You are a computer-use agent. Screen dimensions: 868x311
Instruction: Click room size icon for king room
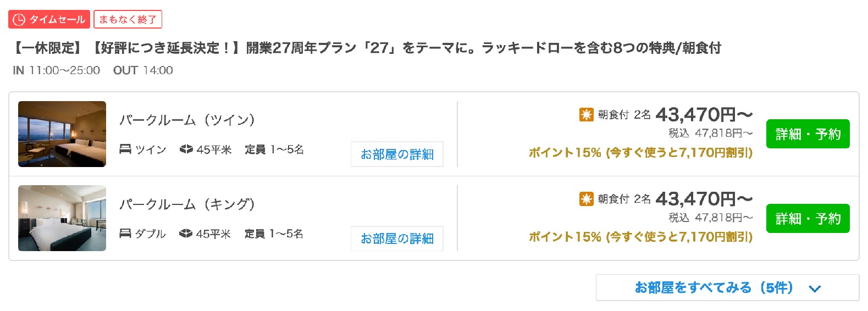point(186,234)
